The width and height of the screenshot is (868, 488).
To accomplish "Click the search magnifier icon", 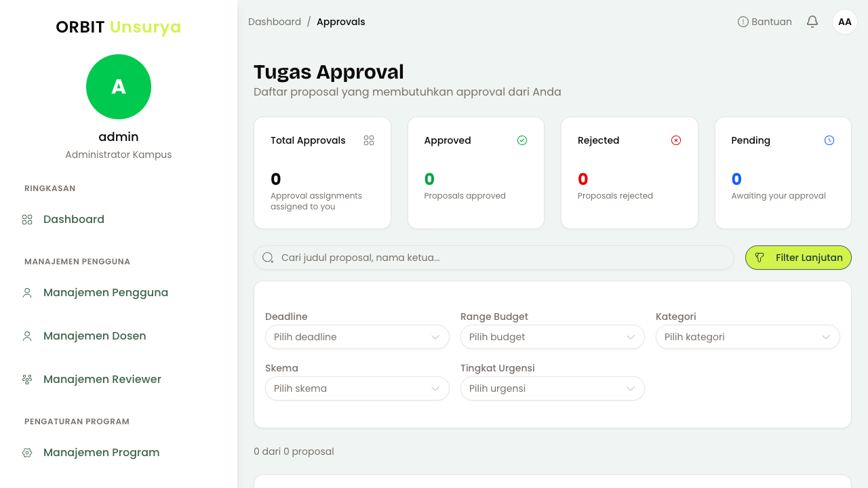I will coord(268,258).
